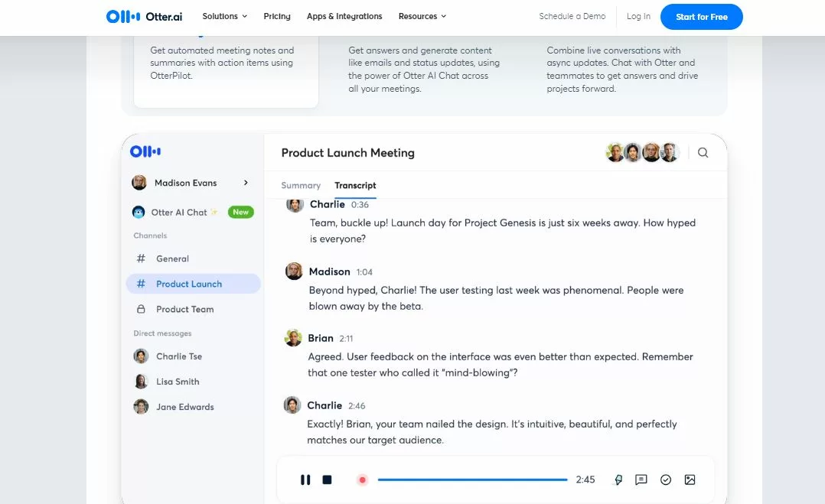
Task: Select the Product Launch channel
Action: point(193,284)
